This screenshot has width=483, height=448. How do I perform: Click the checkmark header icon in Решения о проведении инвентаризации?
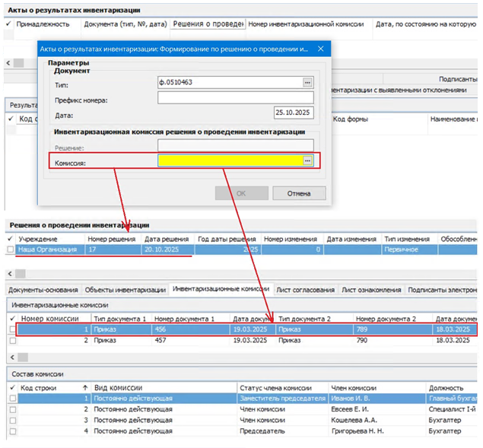(x=10, y=239)
